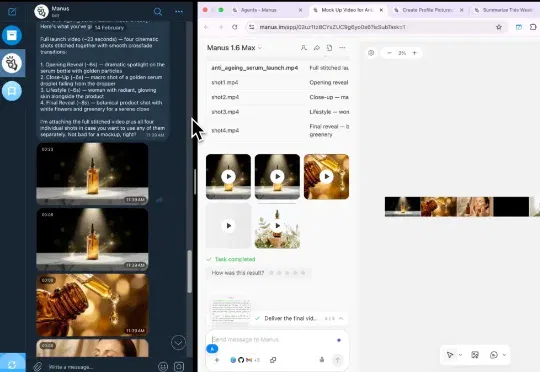Click the side panel icon beside the bookmark star
The width and height of the screenshot is (540, 372).
(x=519, y=27)
